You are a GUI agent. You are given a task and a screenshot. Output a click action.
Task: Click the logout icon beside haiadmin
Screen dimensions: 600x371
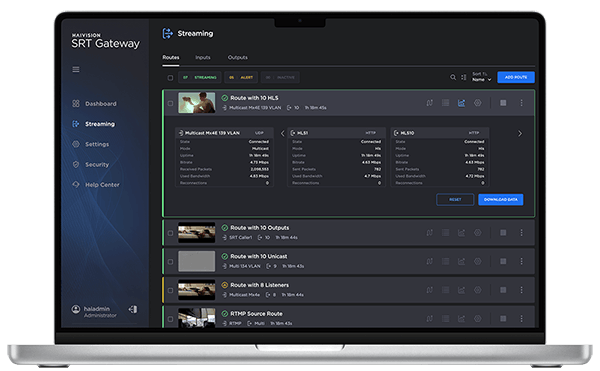(133, 309)
